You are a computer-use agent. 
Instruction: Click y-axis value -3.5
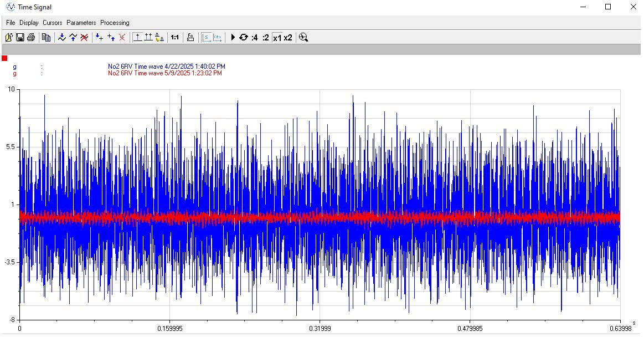(9, 262)
